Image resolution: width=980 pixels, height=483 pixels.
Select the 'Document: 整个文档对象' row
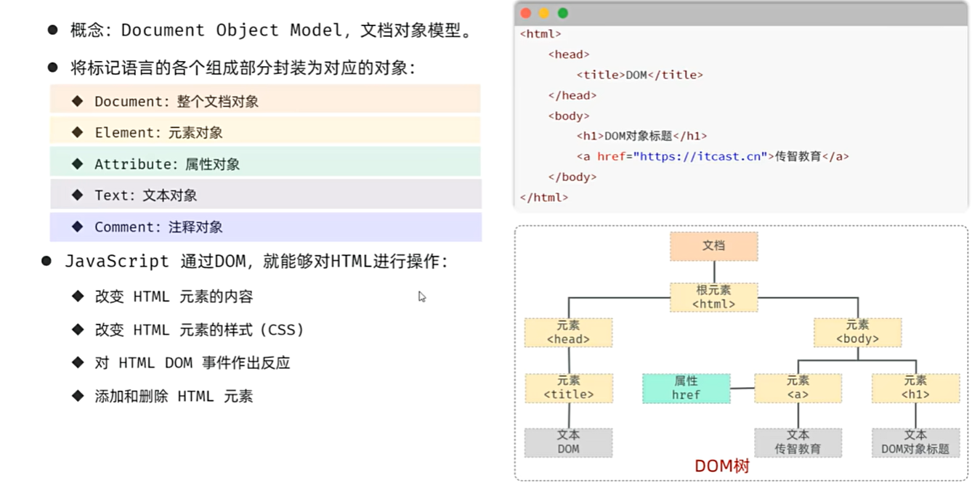tap(265, 99)
